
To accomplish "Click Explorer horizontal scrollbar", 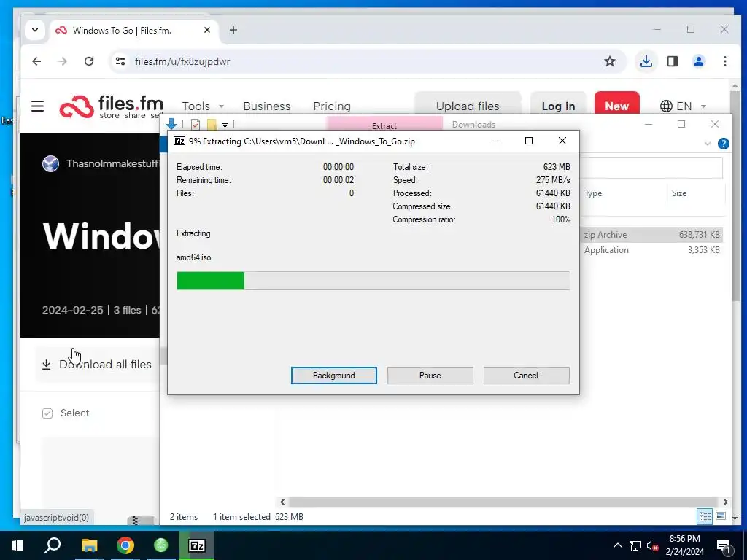I will pyautogui.click(x=503, y=502).
